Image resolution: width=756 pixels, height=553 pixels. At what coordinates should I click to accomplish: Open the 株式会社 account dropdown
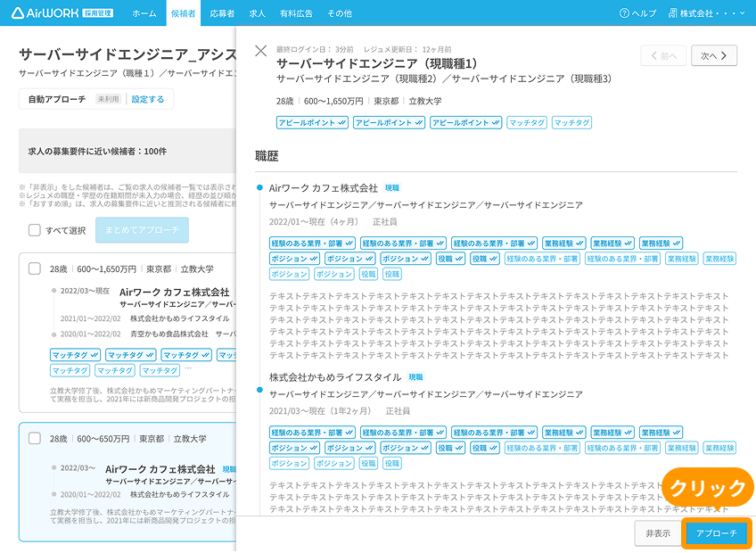pyautogui.click(x=708, y=13)
